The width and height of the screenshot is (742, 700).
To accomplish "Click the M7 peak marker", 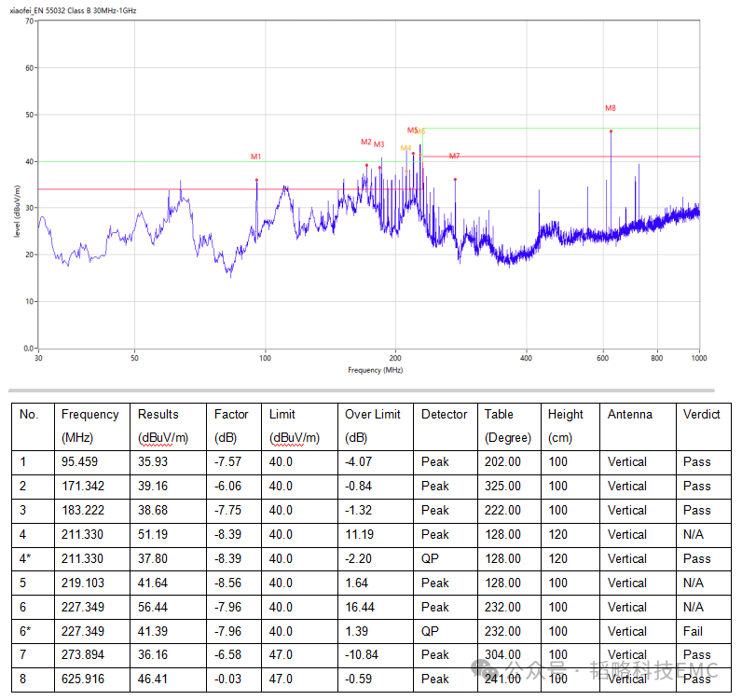I will coord(454,157).
